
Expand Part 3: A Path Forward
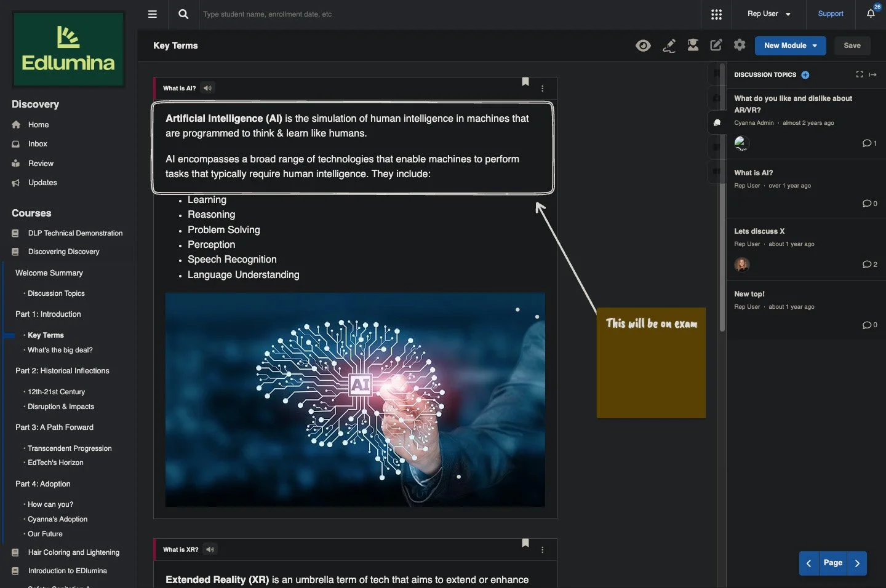click(x=54, y=427)
